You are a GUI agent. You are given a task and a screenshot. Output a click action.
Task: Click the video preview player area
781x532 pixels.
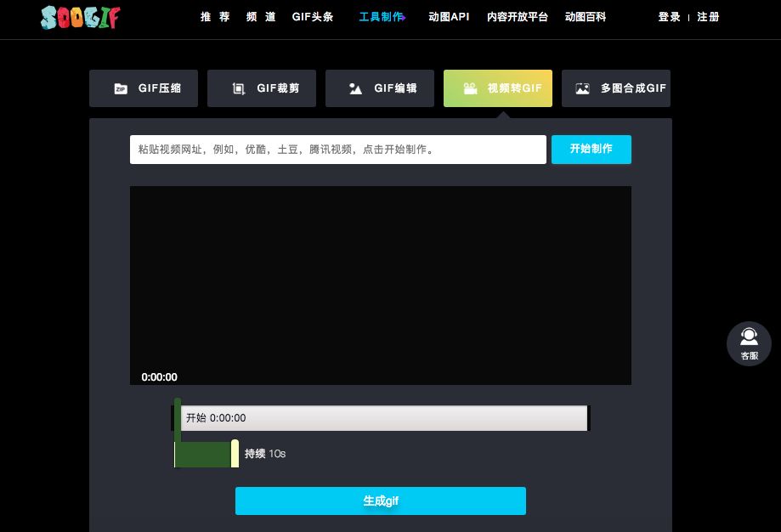[x=380, y=285]
